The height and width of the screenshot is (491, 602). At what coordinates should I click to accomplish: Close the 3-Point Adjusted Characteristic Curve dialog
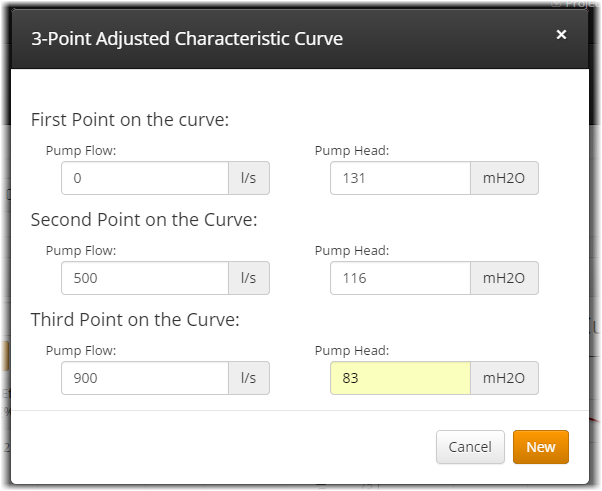point(561,35)
